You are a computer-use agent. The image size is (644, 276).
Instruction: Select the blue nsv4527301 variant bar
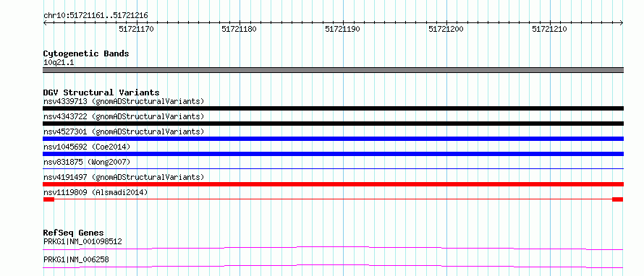[x=333, y=139]
